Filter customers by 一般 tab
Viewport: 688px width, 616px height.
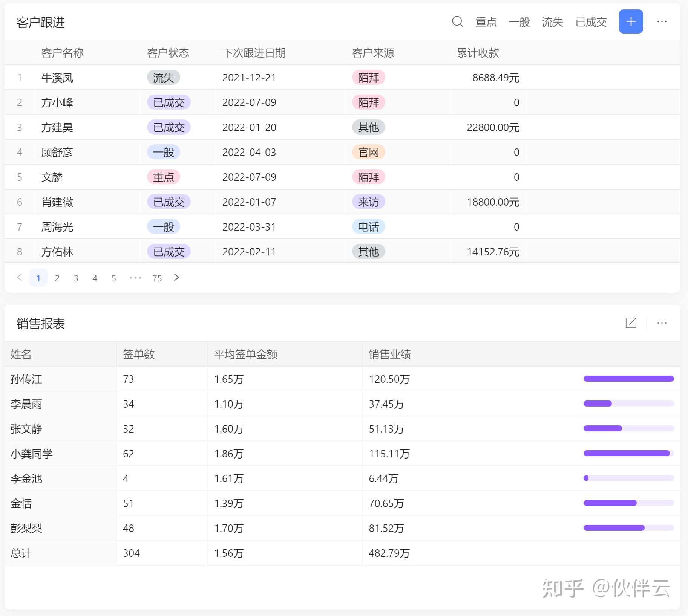[519, 22]
